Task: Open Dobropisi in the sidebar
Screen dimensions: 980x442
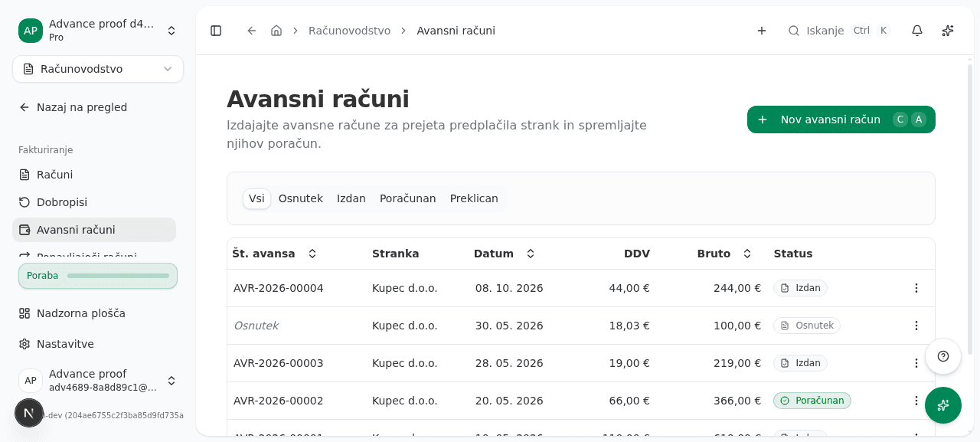Action: 94,202
